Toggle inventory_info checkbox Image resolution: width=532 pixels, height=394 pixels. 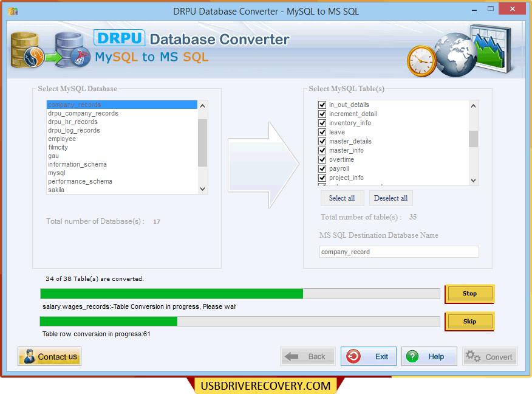coord(322,123)
